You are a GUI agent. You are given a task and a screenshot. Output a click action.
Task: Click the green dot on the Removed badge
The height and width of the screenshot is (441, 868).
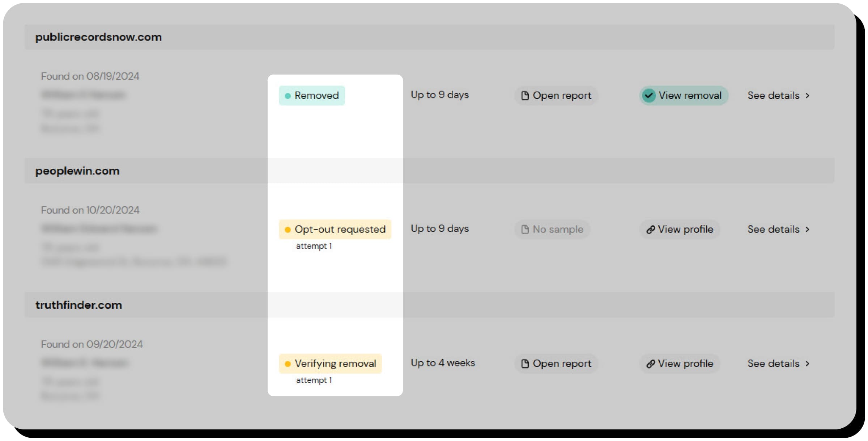click(x=288, y=96)
